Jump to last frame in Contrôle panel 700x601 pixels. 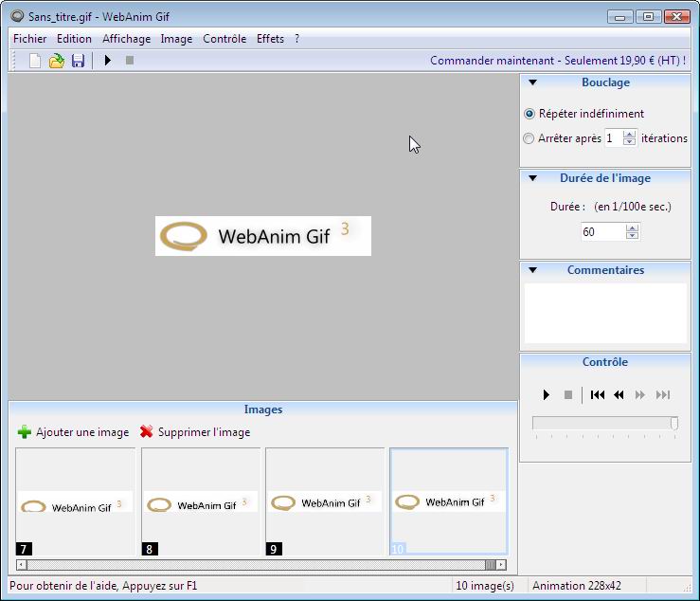(663, 394)
